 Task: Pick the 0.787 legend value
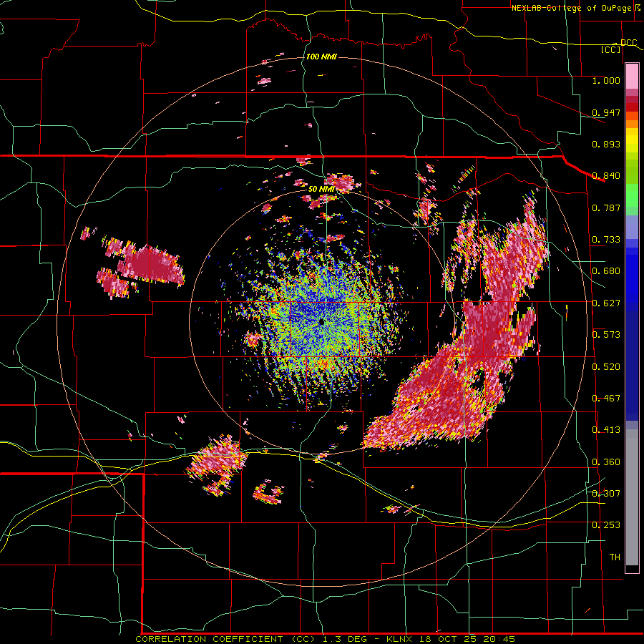coord(606,208)
